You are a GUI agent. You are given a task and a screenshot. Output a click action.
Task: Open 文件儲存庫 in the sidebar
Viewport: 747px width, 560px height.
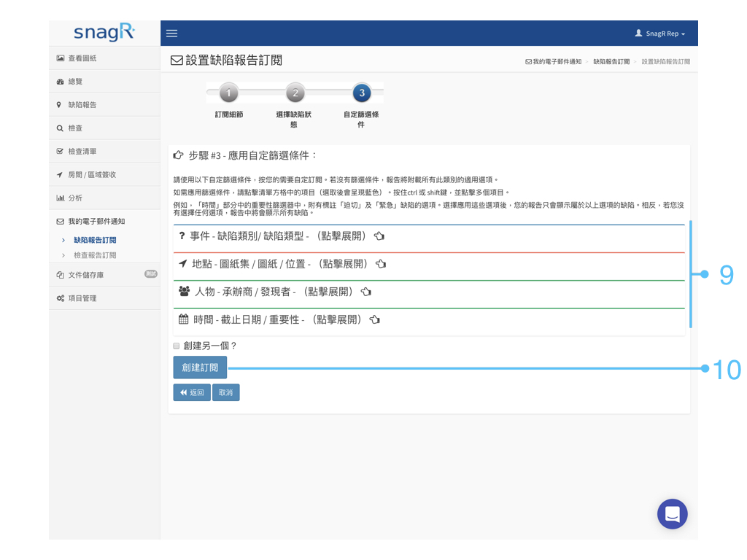click(104, 275)
